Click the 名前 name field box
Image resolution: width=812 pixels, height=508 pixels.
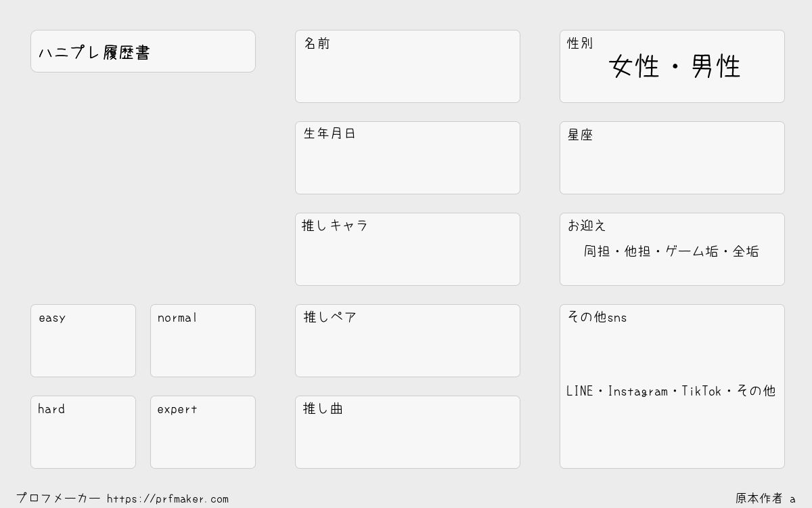(407, 66)
